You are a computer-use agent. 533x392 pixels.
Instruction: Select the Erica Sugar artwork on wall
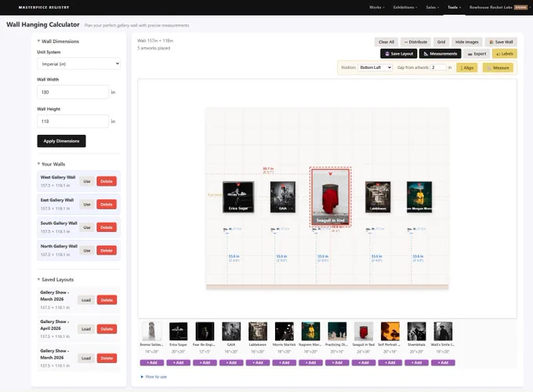pyautogui.click(x=238, y=197)
